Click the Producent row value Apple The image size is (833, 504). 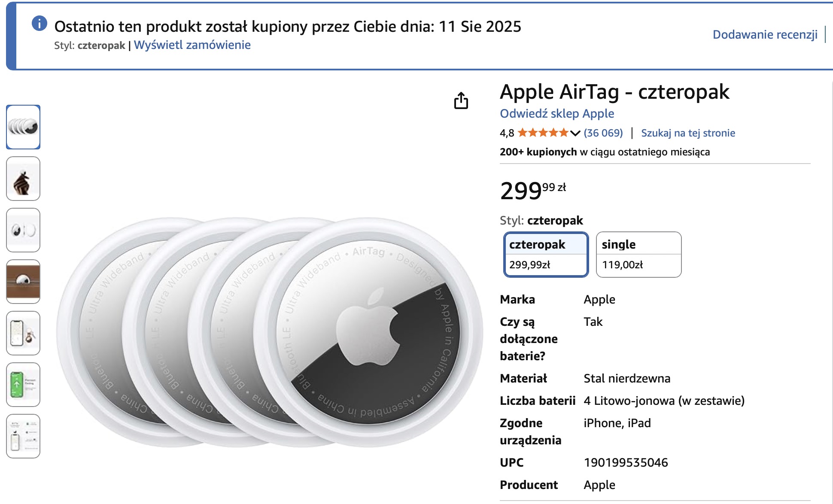click(x=599, y=485)
